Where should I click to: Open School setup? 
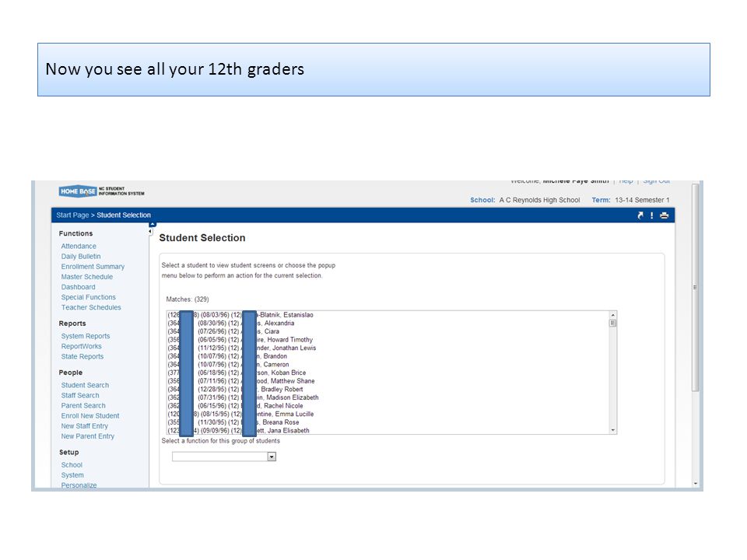pos(72,465)
